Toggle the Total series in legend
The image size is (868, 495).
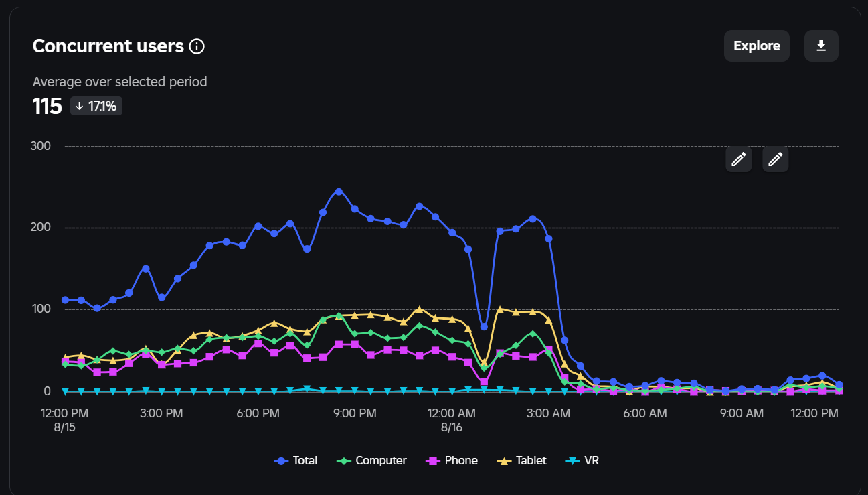(296, 461)
